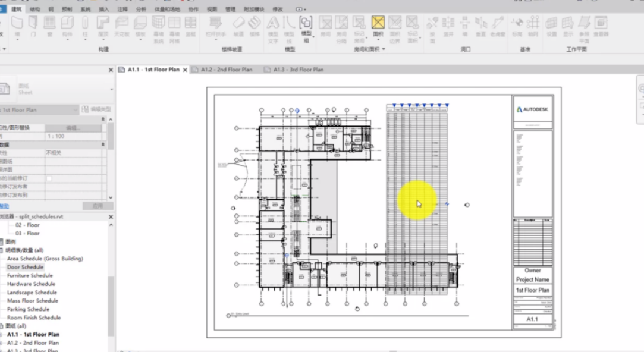
Task: Open the 视图 (View) ribbon tab
Action: coord(212,9)
